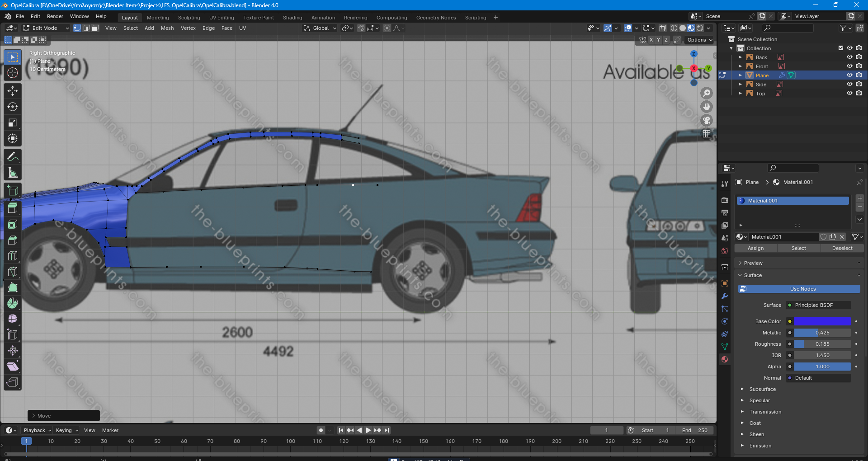Switch to the Shading workspace tab
The width and height of the screenshot is (868, 461).
(x=292, y=18)
